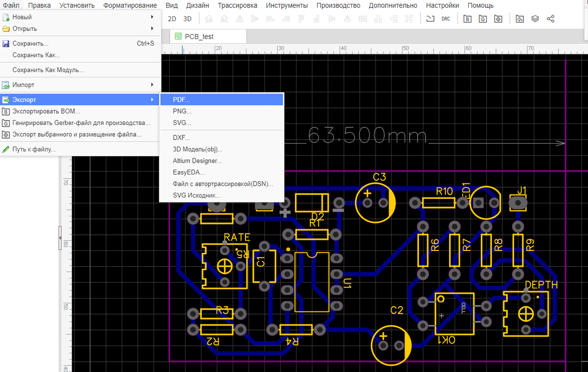588x372 pixels.
Task: Click Сохранить Как... menu entry
Action: 36,55
